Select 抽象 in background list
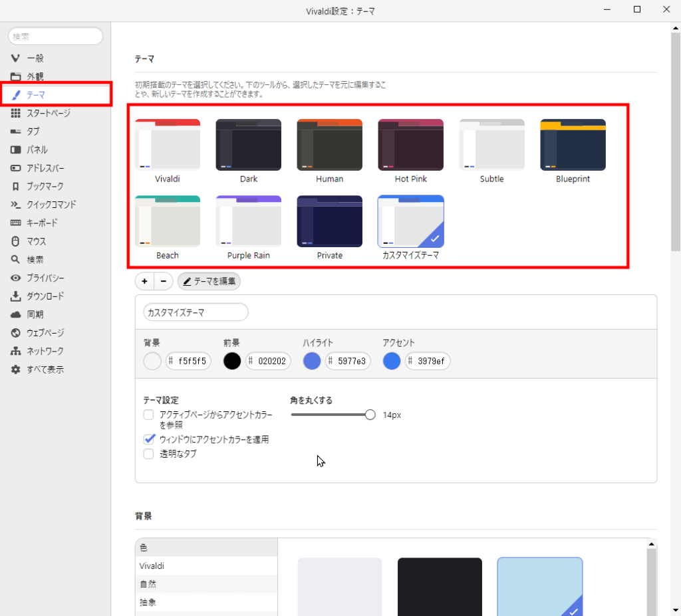The image size is (681, 616). click(x=206, y=603)
